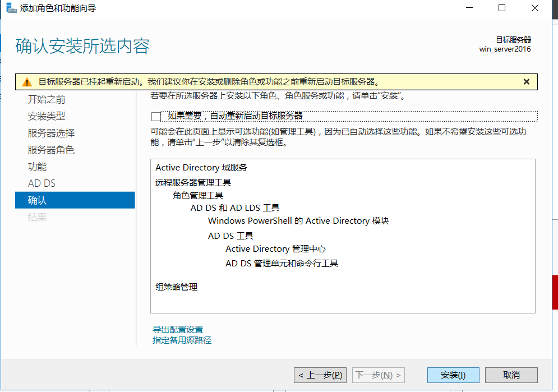Select the 远程服务器管理工具 entry
Screen dimensions: 558x392
pos(193,182)
